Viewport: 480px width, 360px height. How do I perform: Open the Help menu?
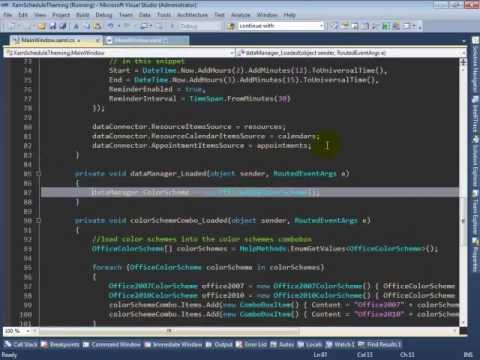coord(290,15)
